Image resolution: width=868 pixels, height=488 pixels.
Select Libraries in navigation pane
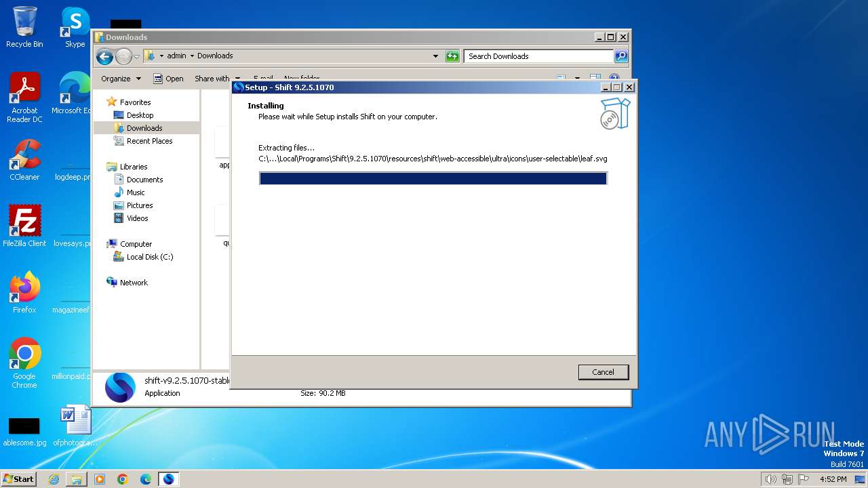[x=134, y=167]
